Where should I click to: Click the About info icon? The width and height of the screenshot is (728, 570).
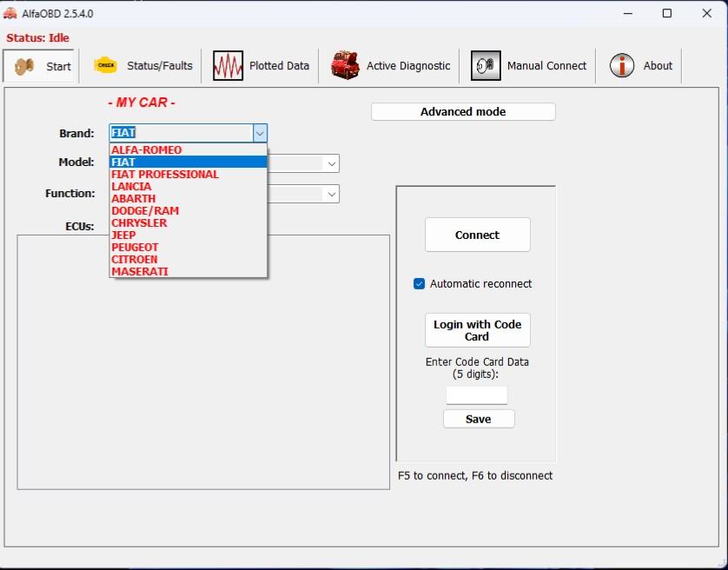click(x=622, y=65)
